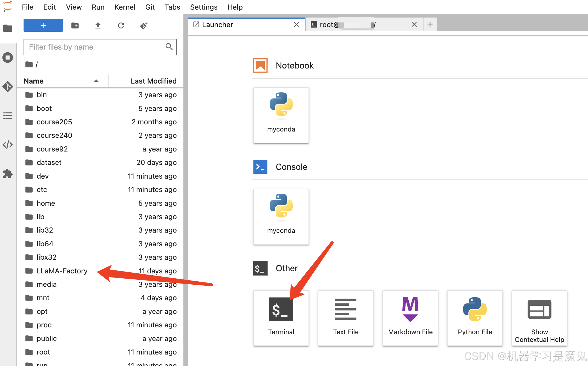Select the course205 folder
Screen dimensions: 588x366
[100, 122]
